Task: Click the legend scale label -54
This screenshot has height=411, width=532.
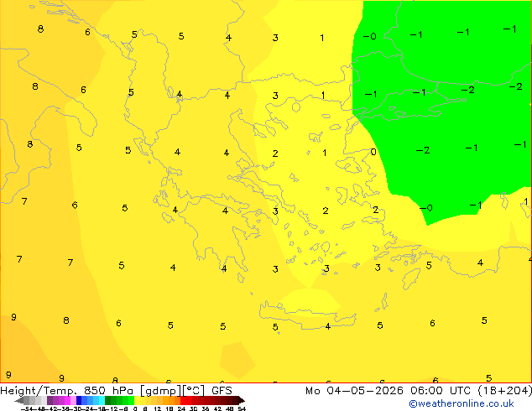Action: pos(27,409)
